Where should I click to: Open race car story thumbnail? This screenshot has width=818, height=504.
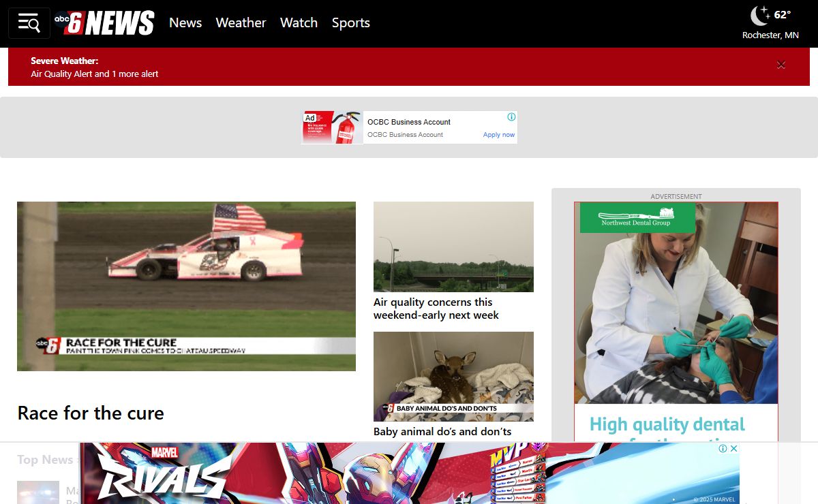(x=186, y=286)
